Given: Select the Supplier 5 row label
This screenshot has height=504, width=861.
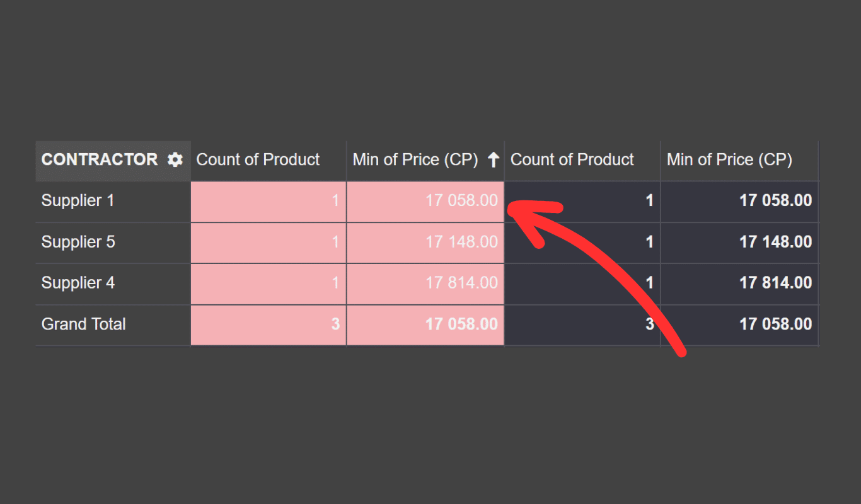Looking at the screenshot, I should coord(78,242).
